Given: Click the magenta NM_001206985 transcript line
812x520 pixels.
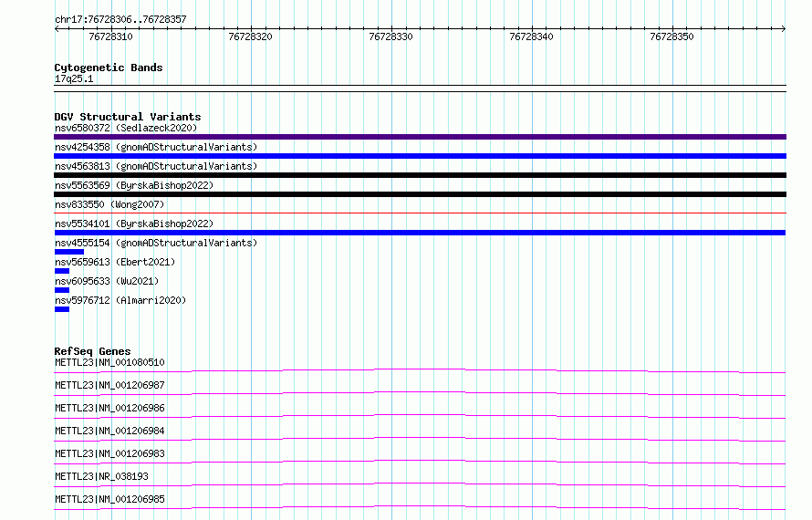Looking at the screenshot, I should 420,507.
